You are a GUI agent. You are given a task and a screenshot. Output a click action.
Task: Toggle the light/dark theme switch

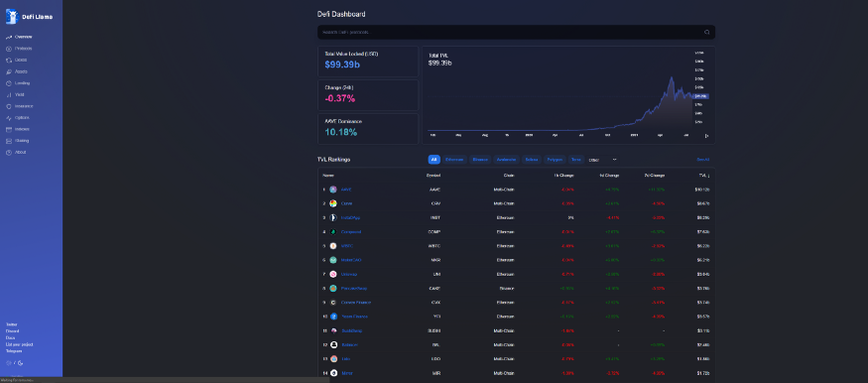(x=15, y=363)
